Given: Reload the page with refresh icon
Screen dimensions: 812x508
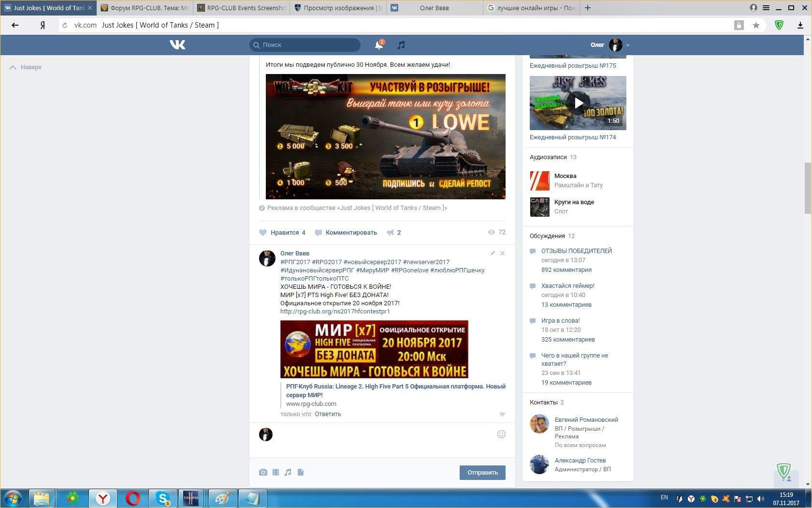Looking at the screenshot, I should pos(65,25).
